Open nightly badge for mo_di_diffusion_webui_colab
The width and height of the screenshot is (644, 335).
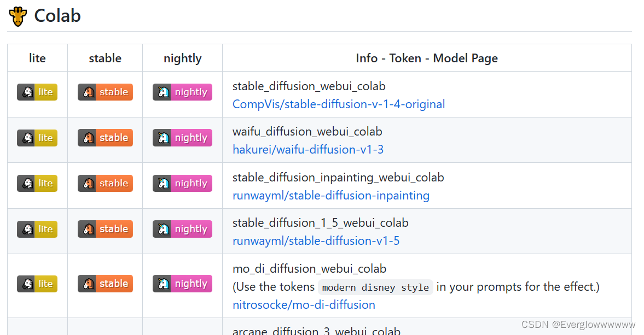point(182,284)
